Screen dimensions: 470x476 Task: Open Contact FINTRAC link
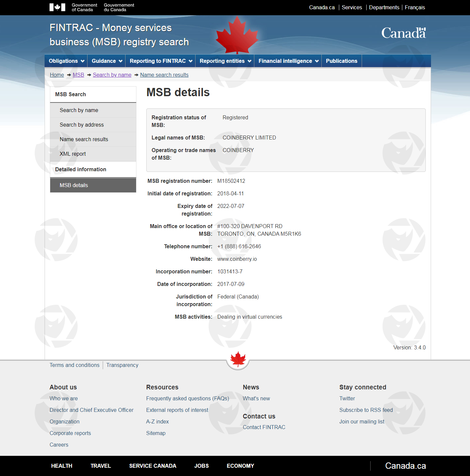(x=264, y=427)
